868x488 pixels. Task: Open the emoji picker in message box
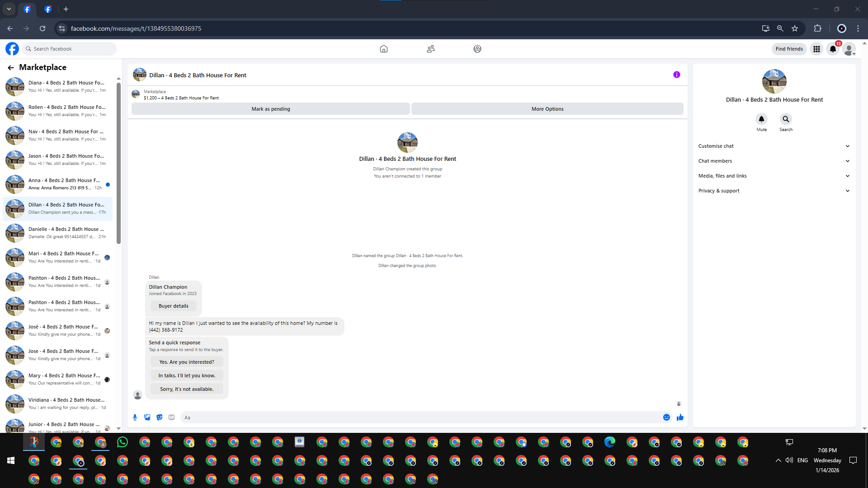(x=666, y=418)
